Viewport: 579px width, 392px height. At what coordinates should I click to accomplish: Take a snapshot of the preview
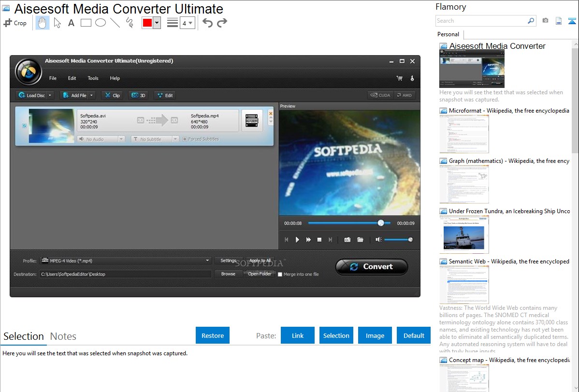347,240
